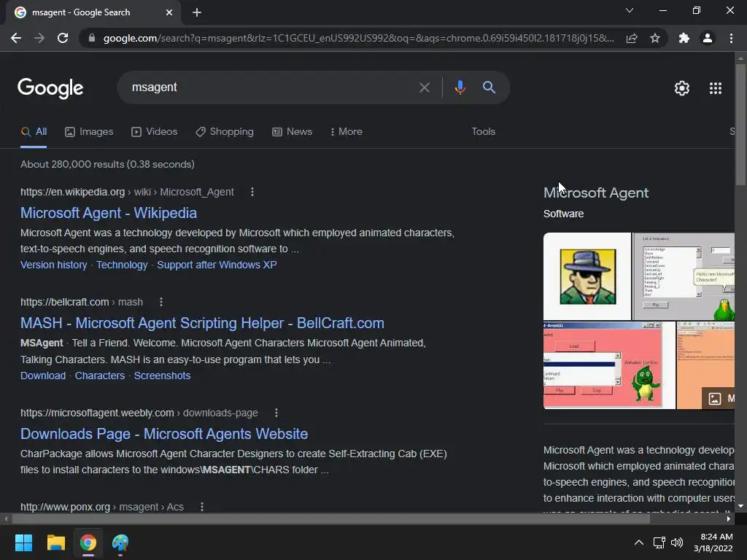
Task: Open Support after Windows XP sublink
Action: coord(217,265)
